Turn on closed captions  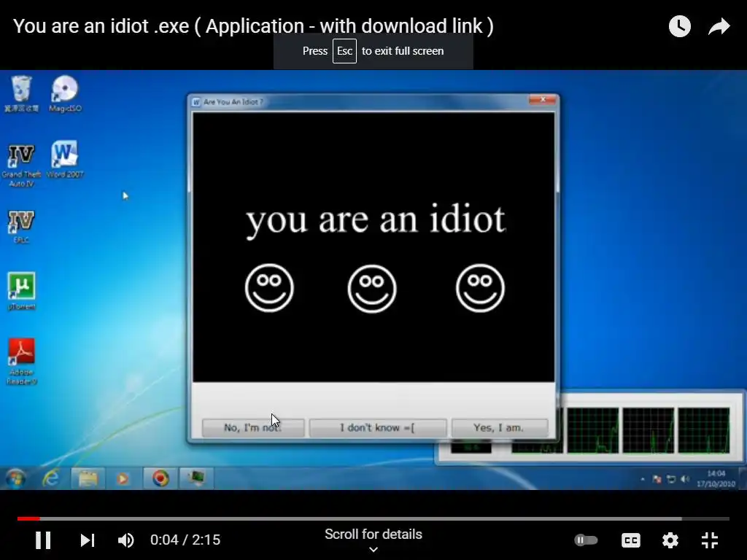point(631,540)
